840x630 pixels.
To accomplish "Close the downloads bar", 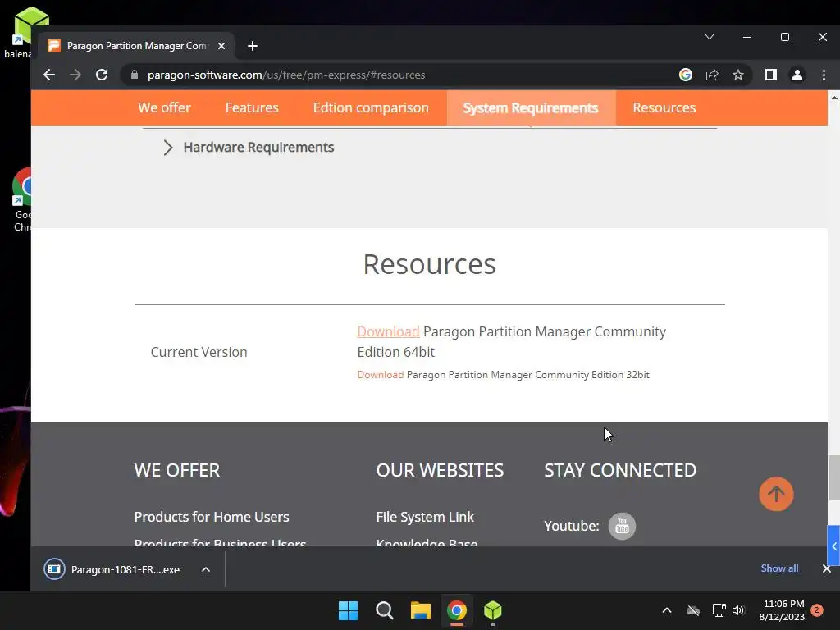I will (x=827, y=569).
